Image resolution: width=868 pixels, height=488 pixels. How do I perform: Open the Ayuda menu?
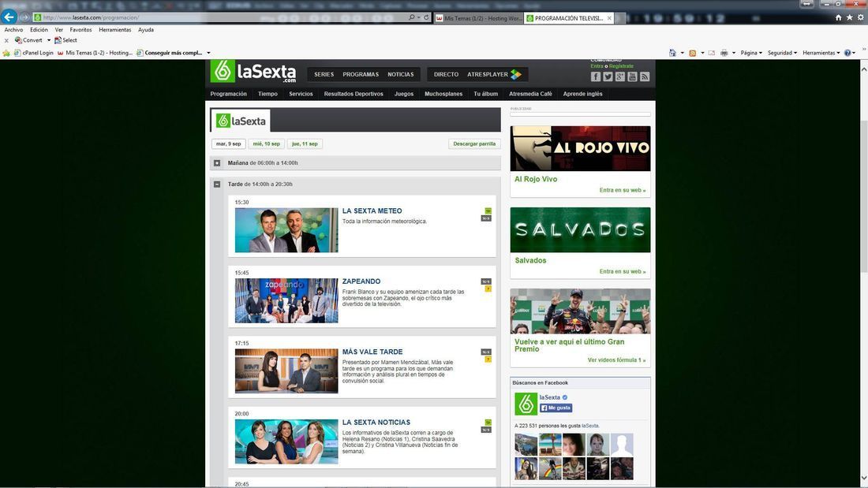coord(146,30)
